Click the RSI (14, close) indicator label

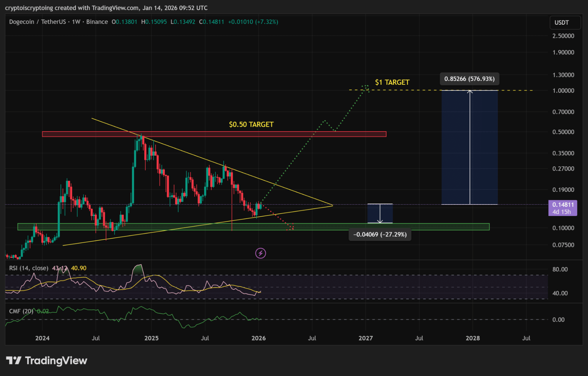(28, 268)
